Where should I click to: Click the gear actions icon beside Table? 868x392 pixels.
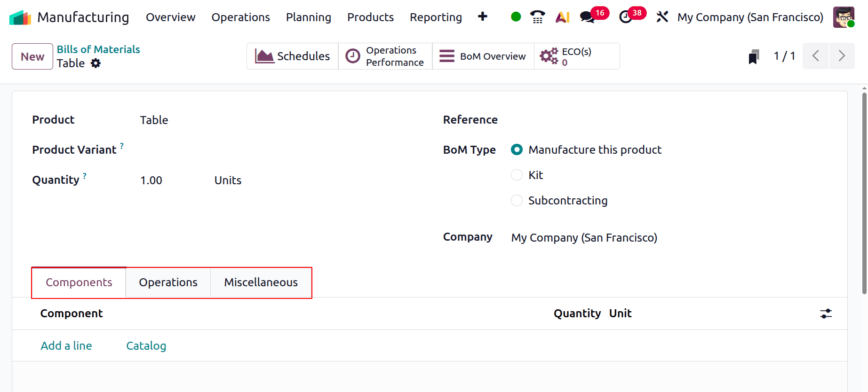(96, 63)
